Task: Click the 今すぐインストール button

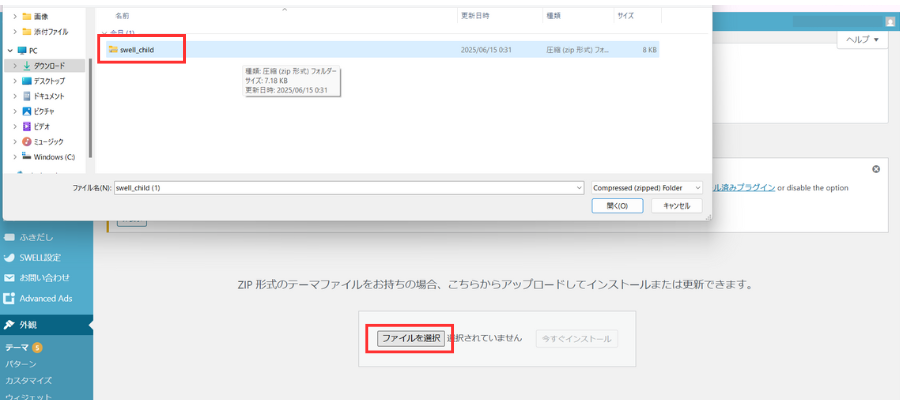Action: [x=577, y=339]
